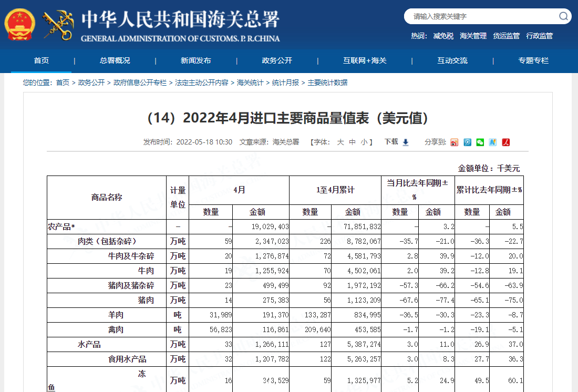Click the 羊肉 row label
The width and height of the screenshot is (578, 392).
pos(116,315)
